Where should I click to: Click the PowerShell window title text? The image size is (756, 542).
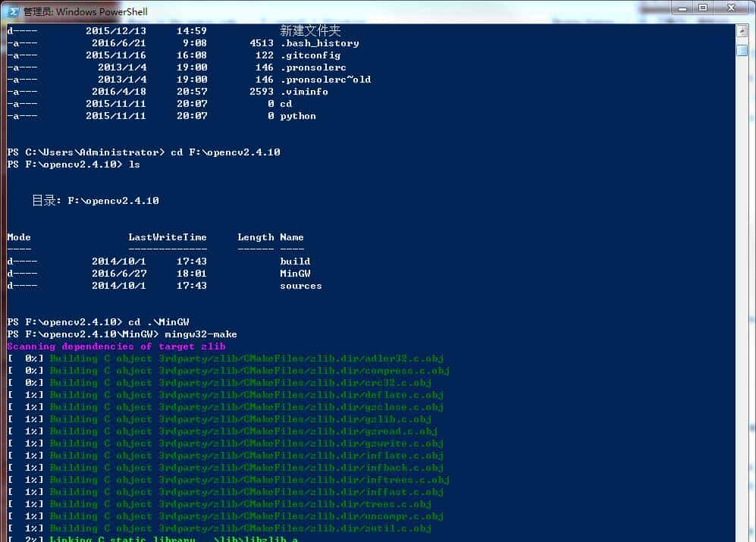pos(86,11)
